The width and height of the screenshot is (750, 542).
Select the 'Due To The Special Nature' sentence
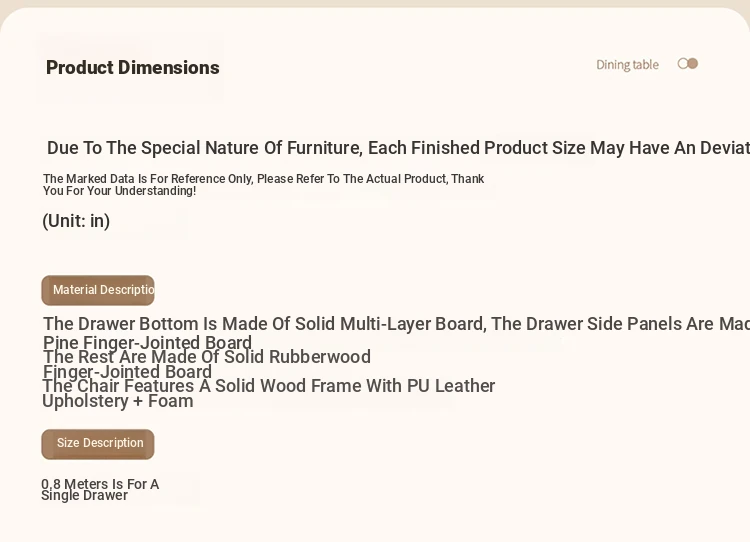[398, 148]
